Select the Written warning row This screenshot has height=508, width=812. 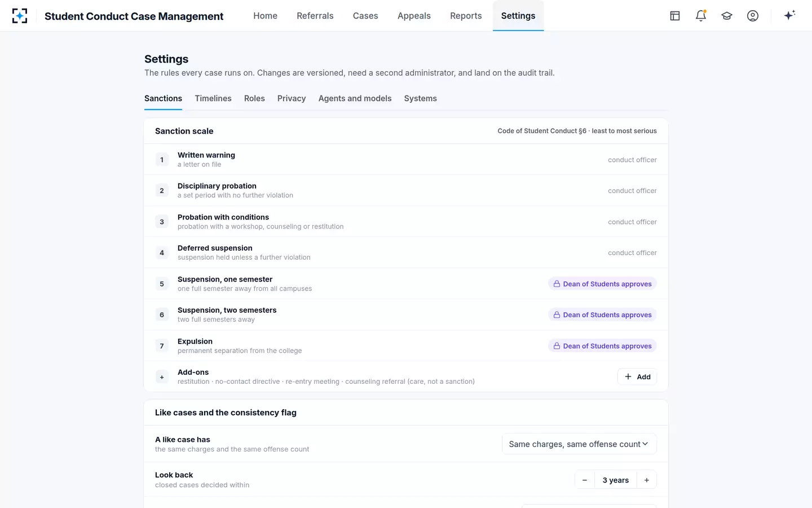click(406, 160)
